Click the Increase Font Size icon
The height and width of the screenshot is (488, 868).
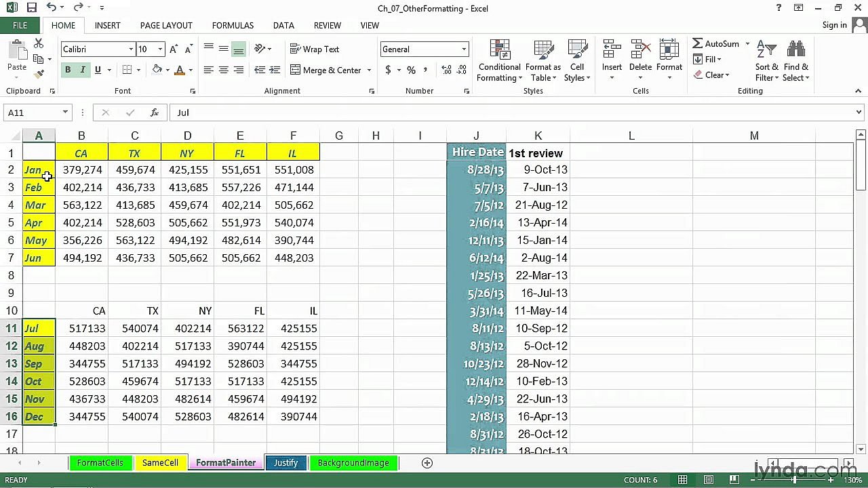pyautogui.click(x=174, y=49)
